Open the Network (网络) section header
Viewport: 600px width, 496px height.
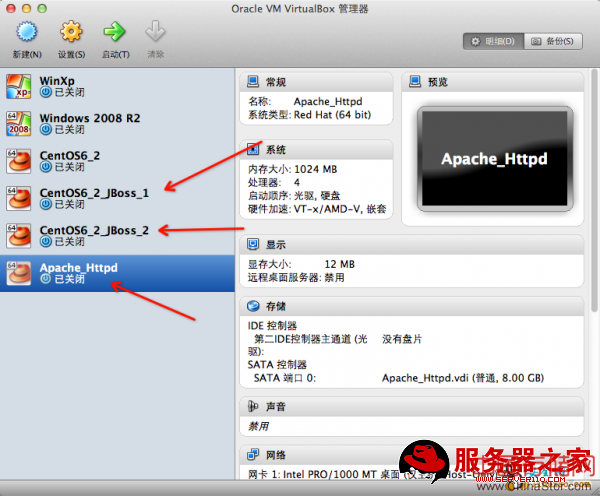click(275, 454)
